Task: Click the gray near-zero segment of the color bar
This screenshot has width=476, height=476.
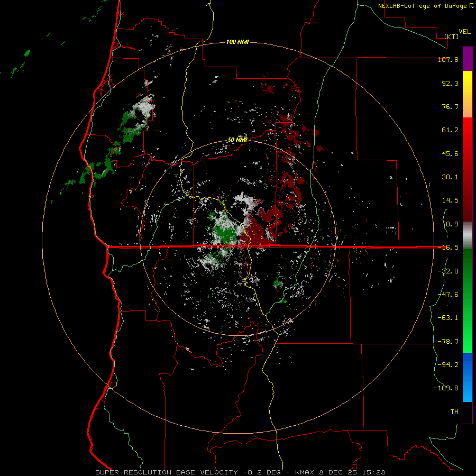Action: point(467,235)
